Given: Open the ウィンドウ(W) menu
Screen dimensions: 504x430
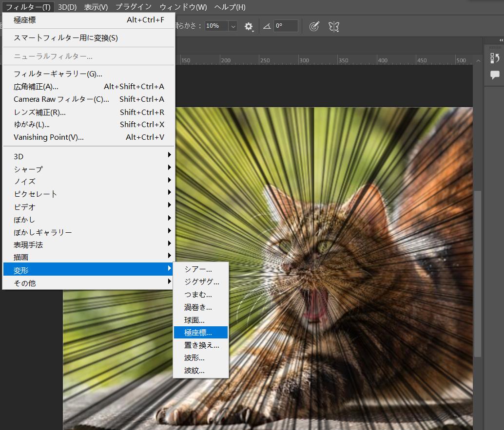Looking at the screenshot, I should tap(183, 7).
